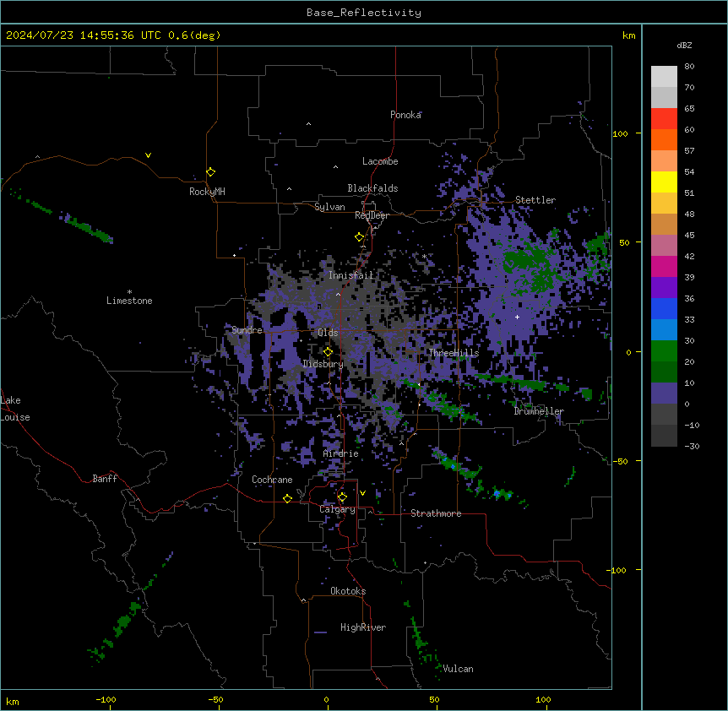Click the -50 tick on the bottom axis
Image resolution: width=728 pixels, height=711 pixels.
tap(215, 699)
